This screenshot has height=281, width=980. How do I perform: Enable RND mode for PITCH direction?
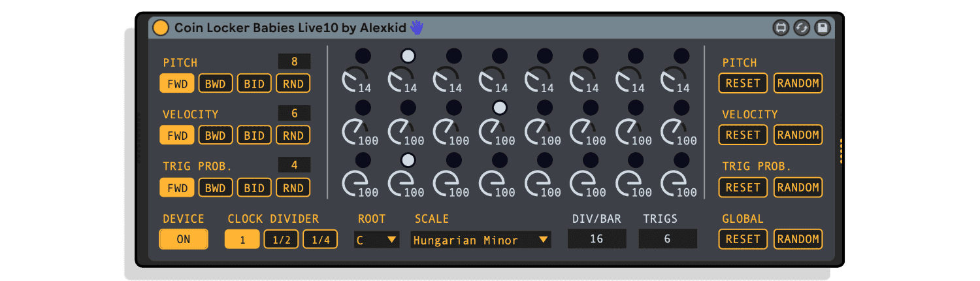pos(293,84)
